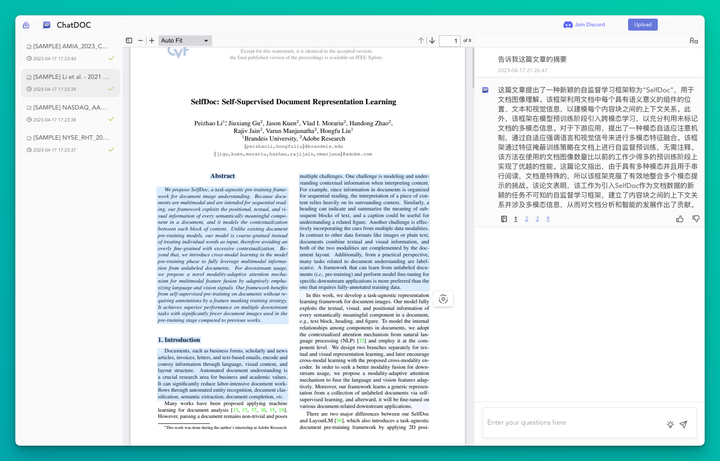Screen dimensions: 720x461
Task: Open the [SAMPLE] NASDAQ_AA... document
Action: [71, 113]
